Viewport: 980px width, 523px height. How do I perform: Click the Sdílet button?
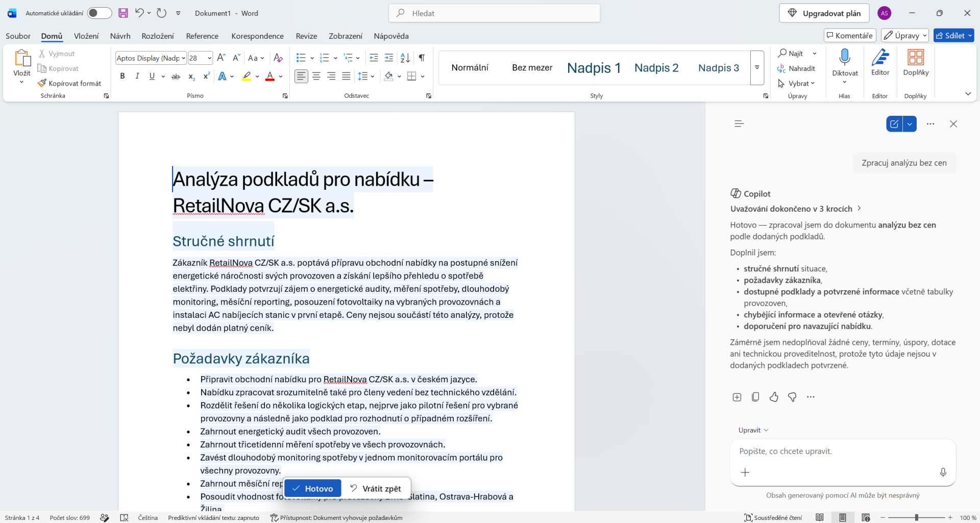954,35
